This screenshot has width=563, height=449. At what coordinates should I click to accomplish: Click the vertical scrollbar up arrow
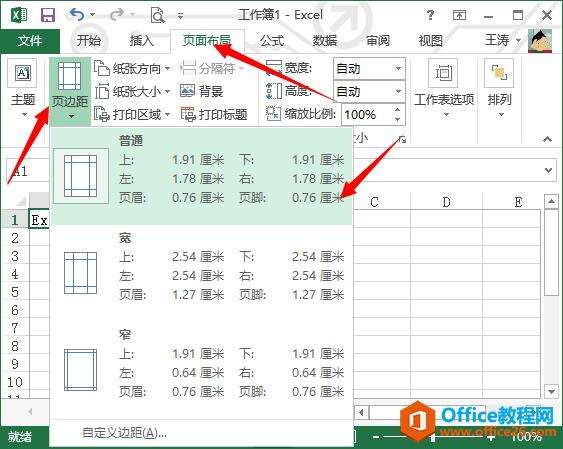(551, 202)
